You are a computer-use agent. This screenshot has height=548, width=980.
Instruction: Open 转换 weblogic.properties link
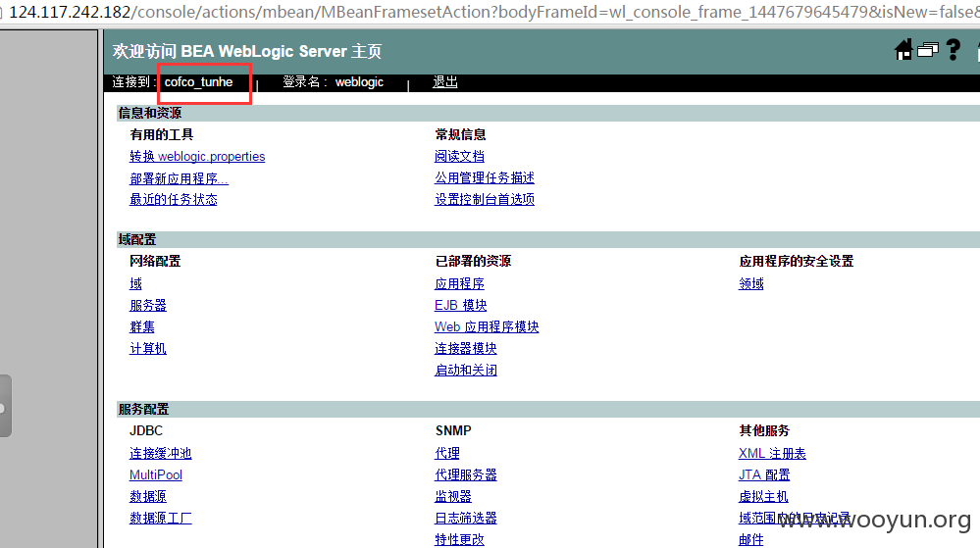[x=197, y=156]
